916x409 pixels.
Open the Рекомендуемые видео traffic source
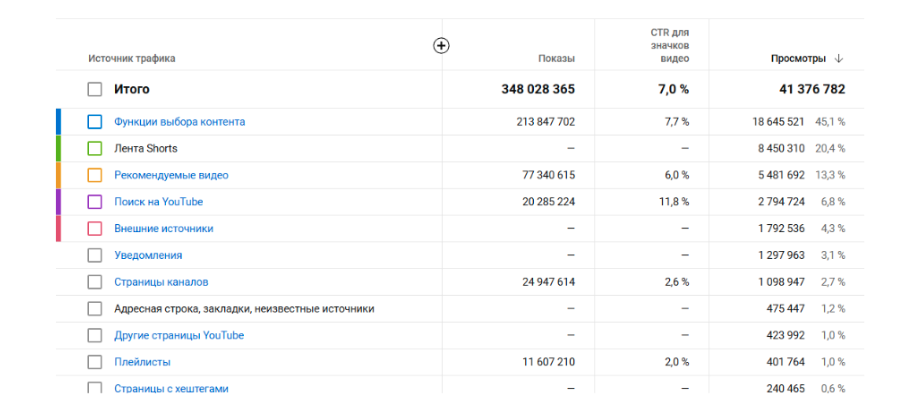(x=171, y=175)
